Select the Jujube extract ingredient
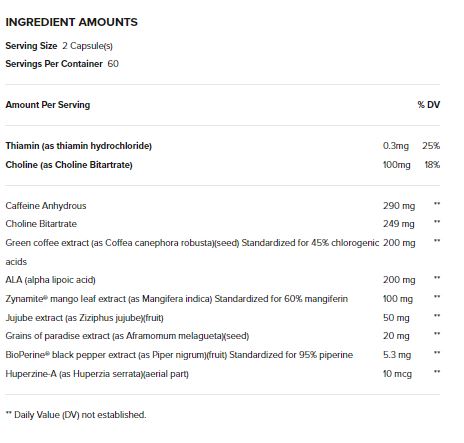 tap(84, 318)
